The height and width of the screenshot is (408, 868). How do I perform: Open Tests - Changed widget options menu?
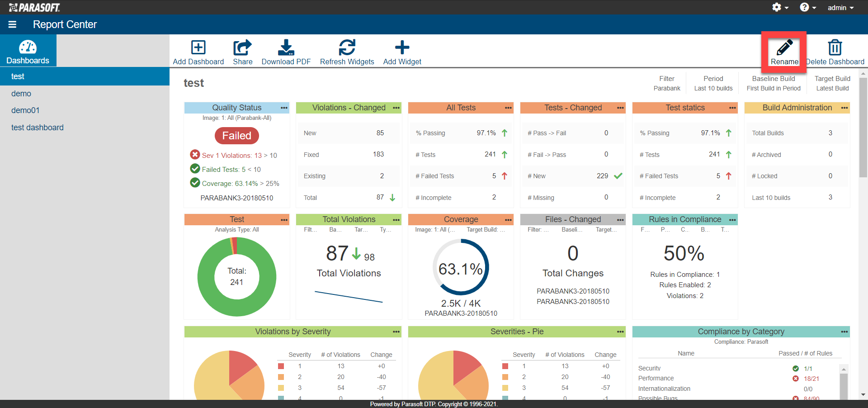tap(620, 108)
